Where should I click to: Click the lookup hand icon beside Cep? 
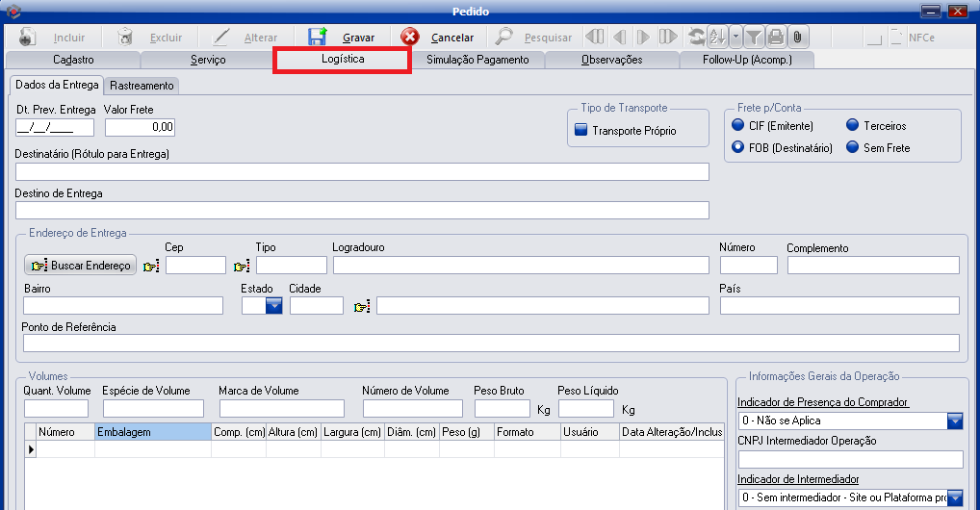(152, 267)
